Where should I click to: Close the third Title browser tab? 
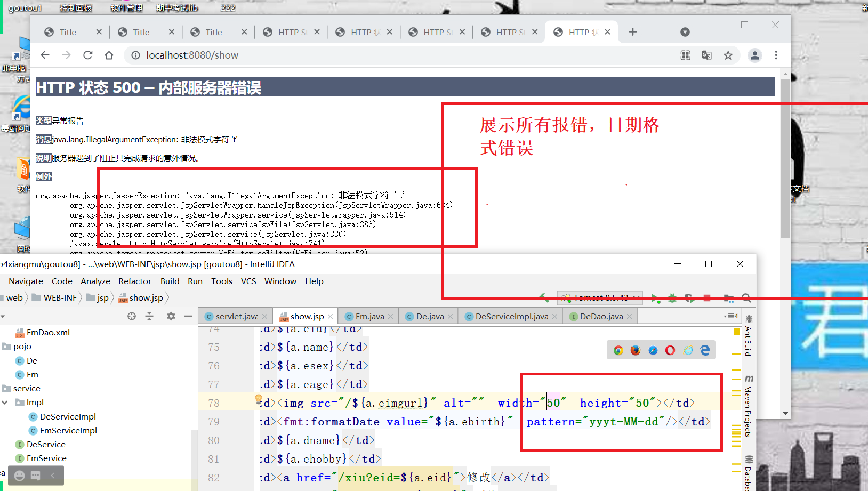pos(244,32)
